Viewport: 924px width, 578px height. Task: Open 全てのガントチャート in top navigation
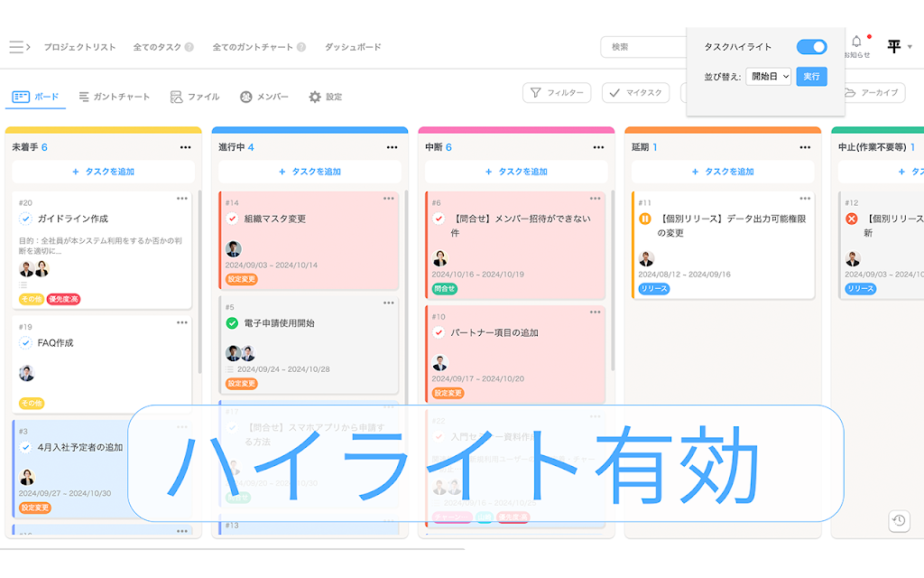coord(253,47)
